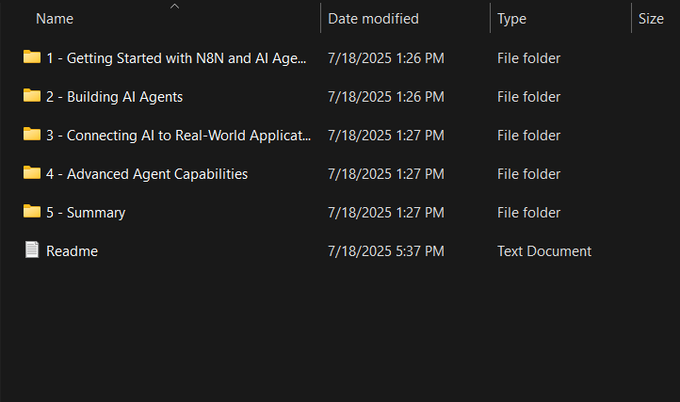Select the Building AI Agents folder icon
The height and width of the screenshot is (402, 680).
(x=31, y=96)
